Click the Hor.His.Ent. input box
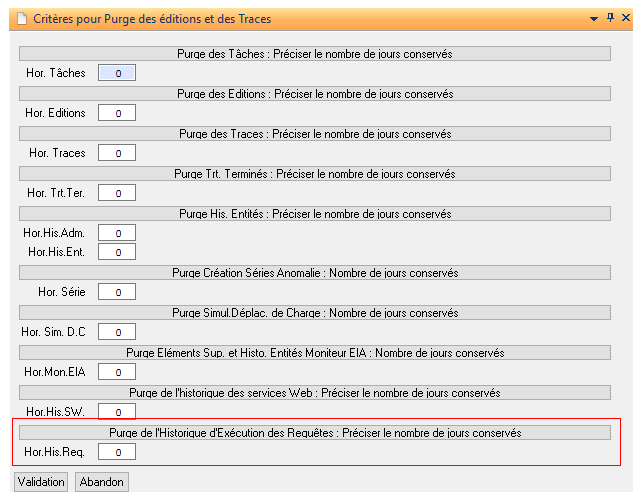643x504 pixels. coord(117,252)
